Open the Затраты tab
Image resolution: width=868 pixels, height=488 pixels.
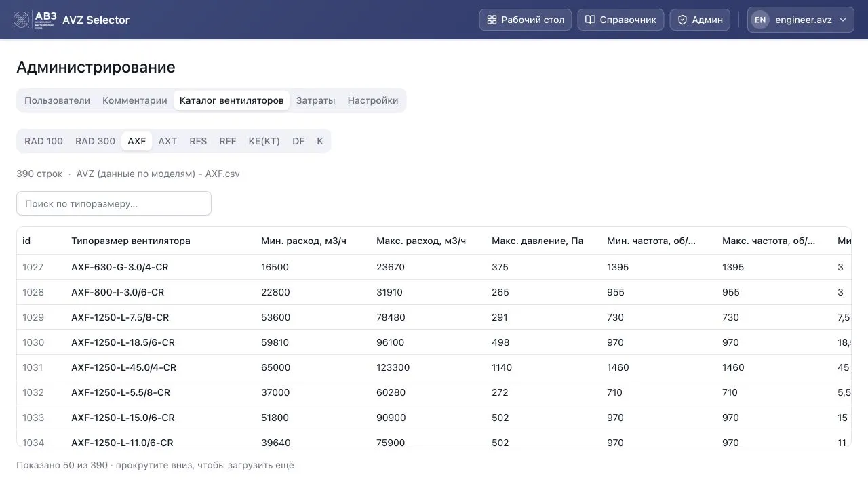[x=315, y=100]
